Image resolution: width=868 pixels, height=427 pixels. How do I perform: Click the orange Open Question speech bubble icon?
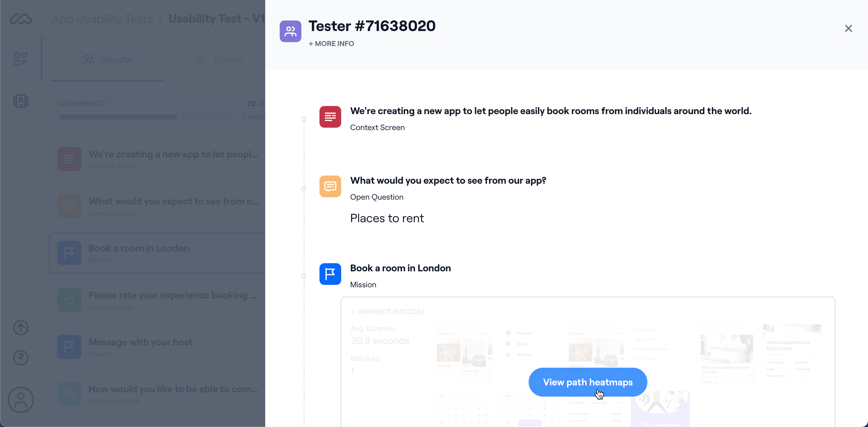(330, 186)
